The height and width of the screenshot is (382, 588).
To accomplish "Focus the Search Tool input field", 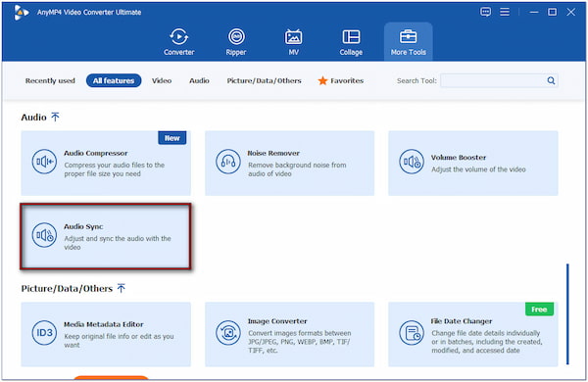I will tap(499, 80).
